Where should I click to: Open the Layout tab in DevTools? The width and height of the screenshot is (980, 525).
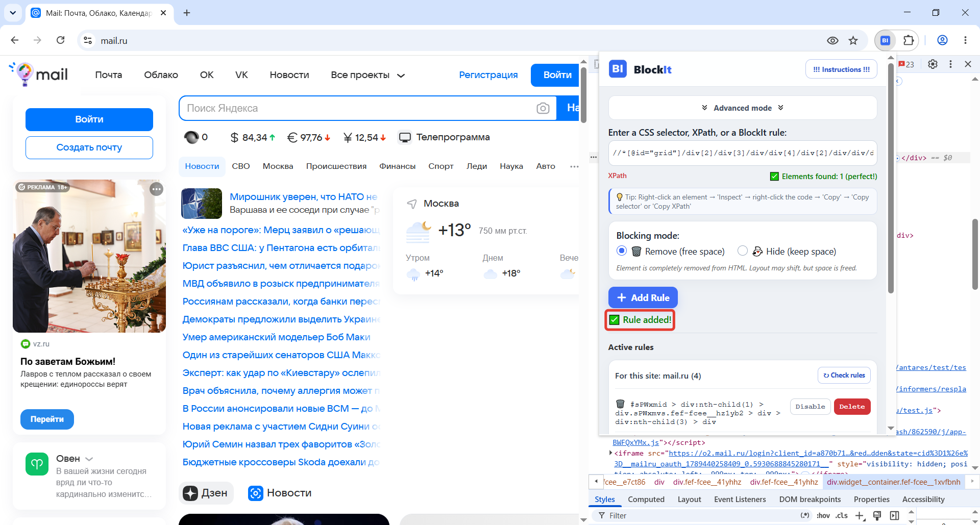[689, 499]
